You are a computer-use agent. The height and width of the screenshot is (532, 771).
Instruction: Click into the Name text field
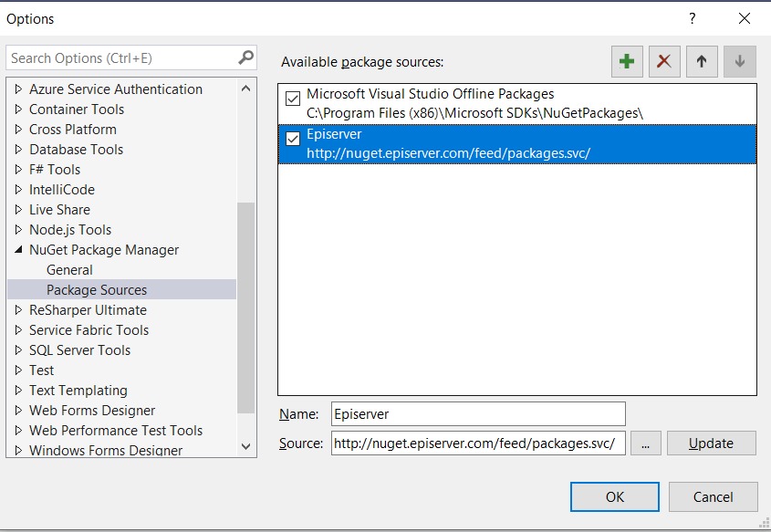coord(477,413)
